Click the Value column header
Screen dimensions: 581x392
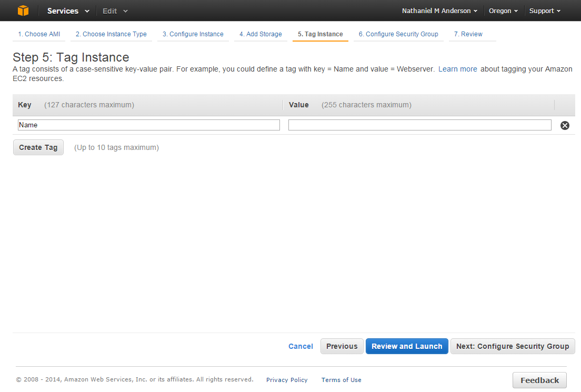[298, 105]
